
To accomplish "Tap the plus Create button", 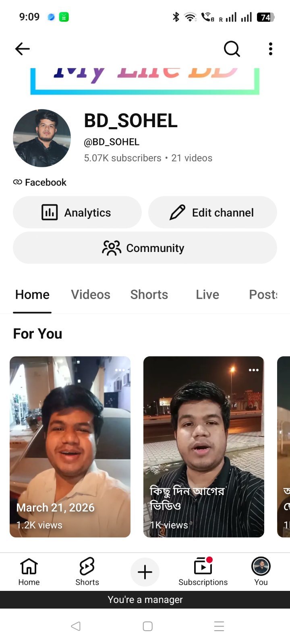I will (x=145, y=572).
